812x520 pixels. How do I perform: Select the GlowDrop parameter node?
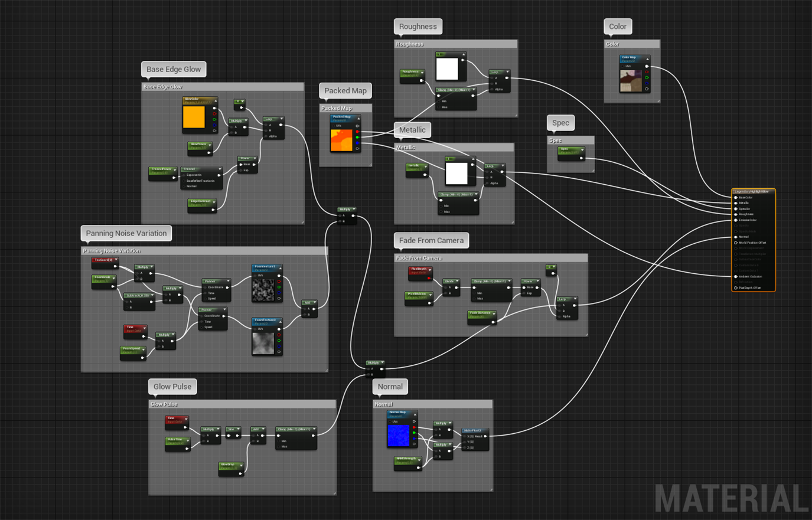tap(231, 469)
